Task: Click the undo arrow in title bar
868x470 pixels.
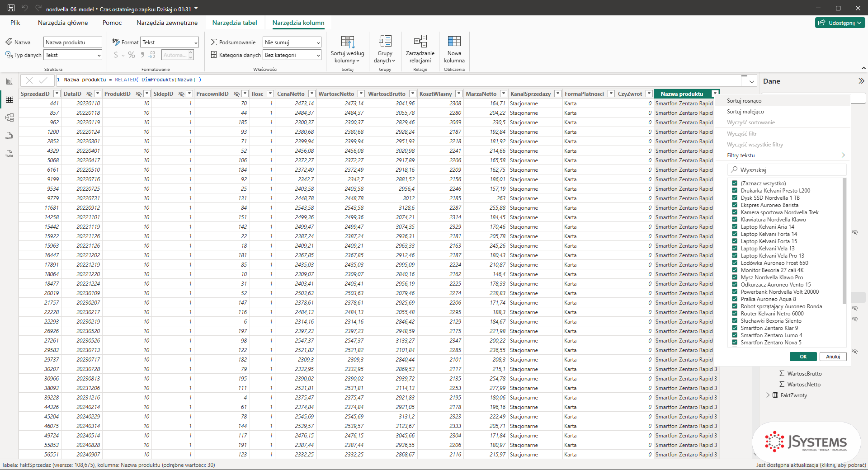Action: pyautogui.click(x=25, y=8)
